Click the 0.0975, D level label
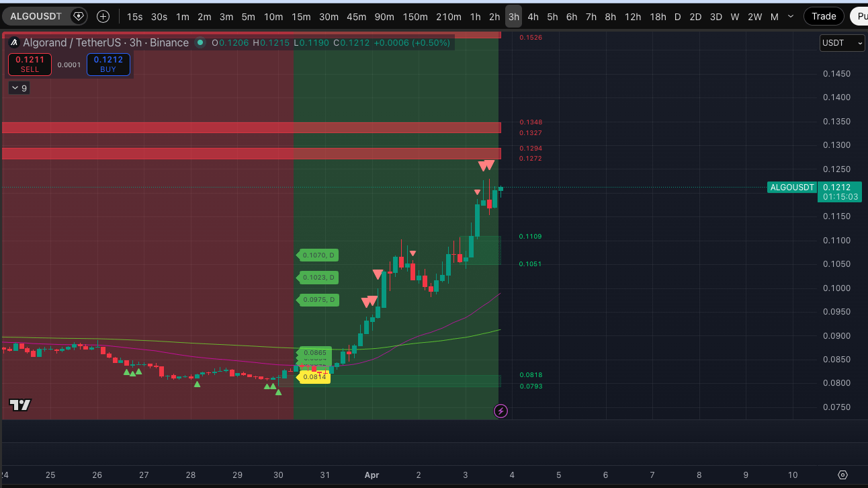868x488 pixels. [318, 300]
